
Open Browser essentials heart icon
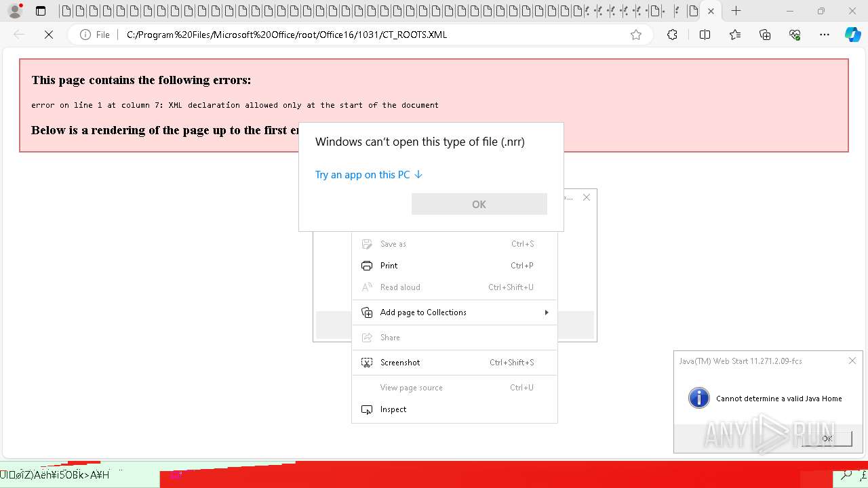coord(795,35)
